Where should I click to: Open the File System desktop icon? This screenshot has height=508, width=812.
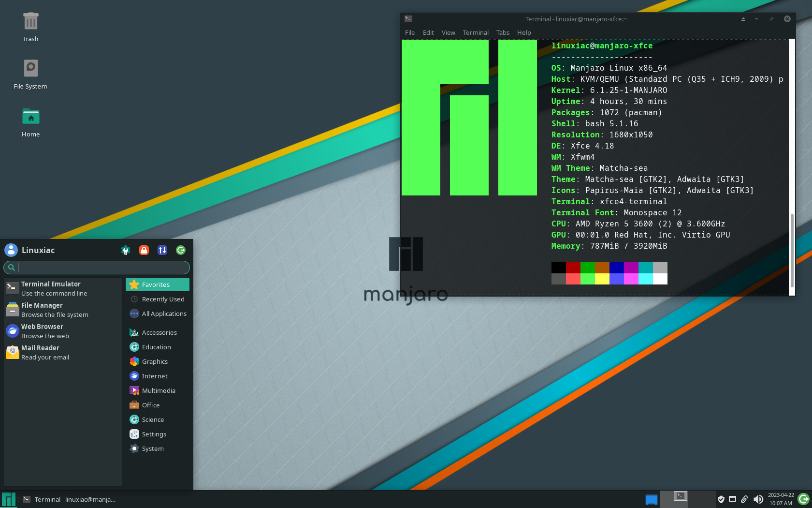point(30,74)
